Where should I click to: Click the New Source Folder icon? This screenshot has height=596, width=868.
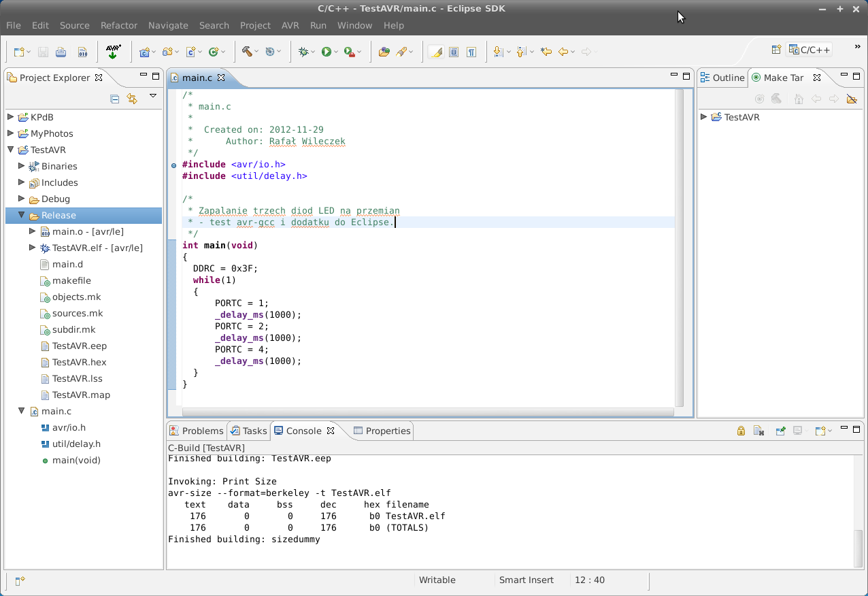click(x=167, y=52)
